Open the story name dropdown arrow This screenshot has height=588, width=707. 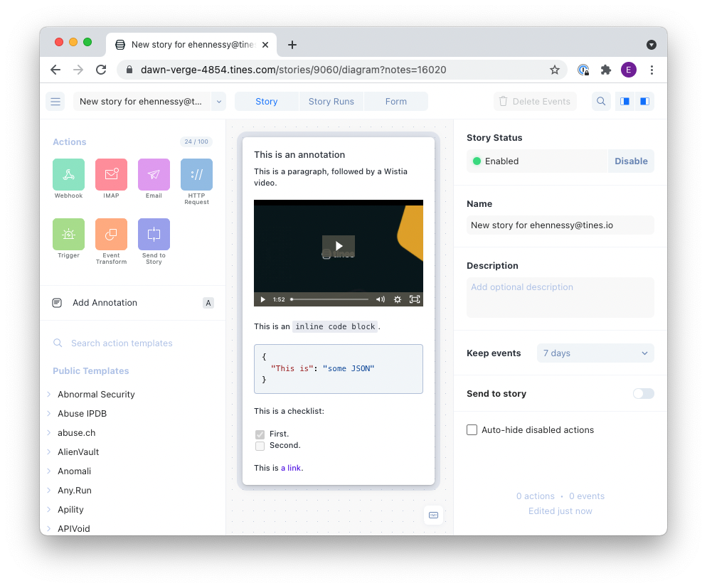coord(218,102)
